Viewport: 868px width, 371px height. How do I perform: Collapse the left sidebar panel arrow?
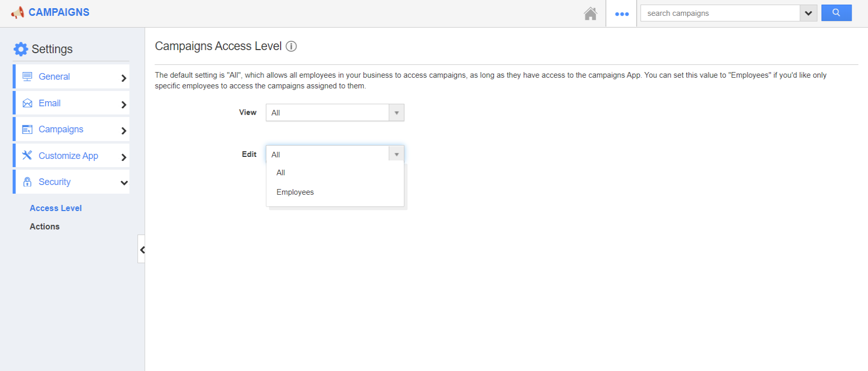(x=142, y=249)
